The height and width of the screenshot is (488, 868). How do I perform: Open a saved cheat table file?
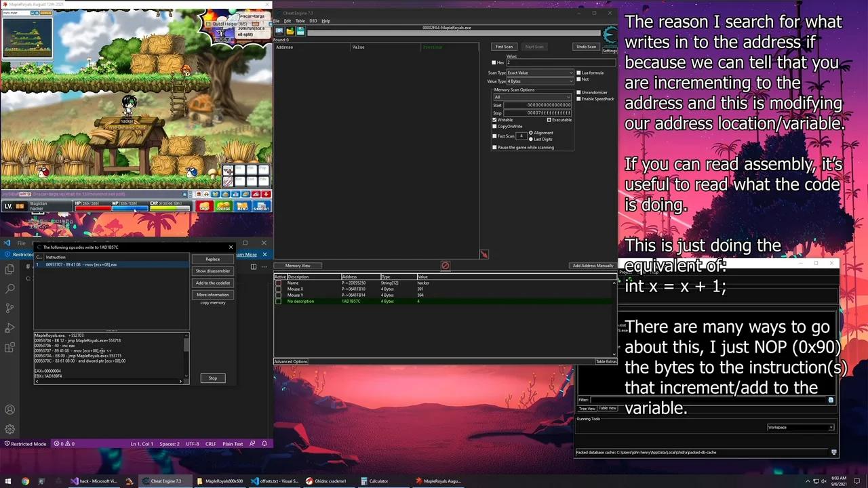290,30
